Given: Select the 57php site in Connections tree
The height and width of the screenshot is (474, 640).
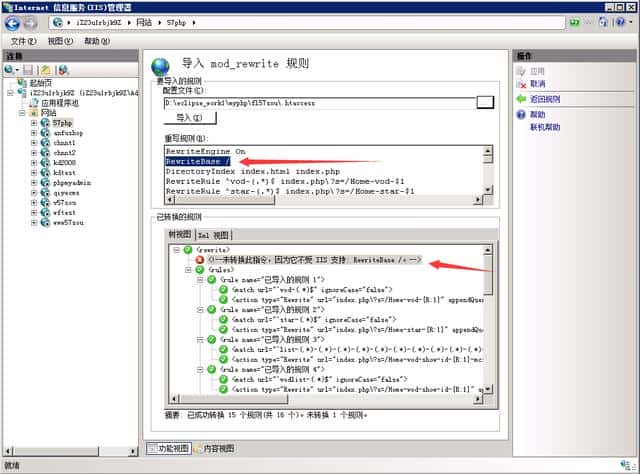Looking at the screenshot, I should (x=62, y=123).
